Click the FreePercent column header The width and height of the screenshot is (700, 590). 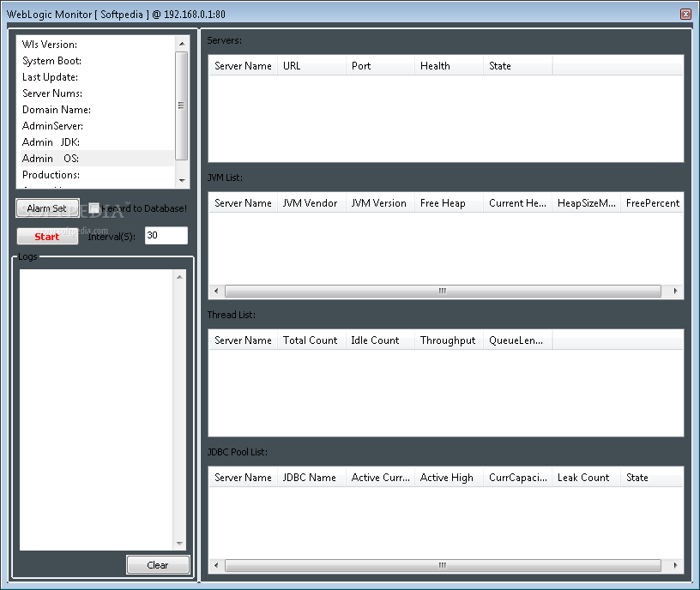pos(652,203)
